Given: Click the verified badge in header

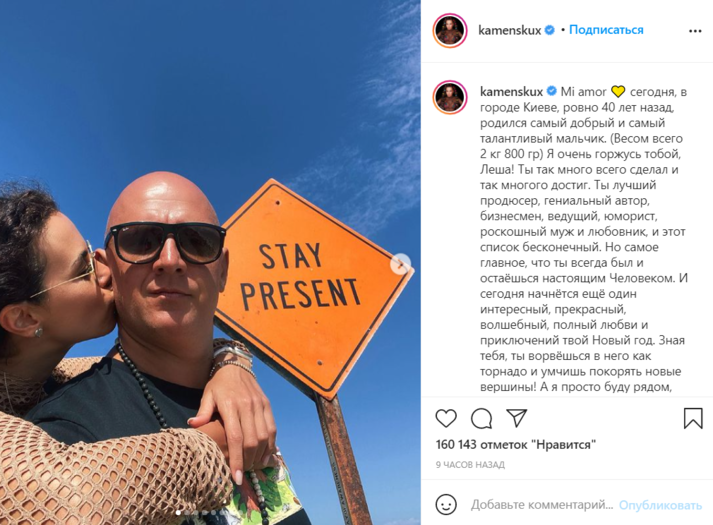Looking at the screenshot, I should click(x=549, y=30).
